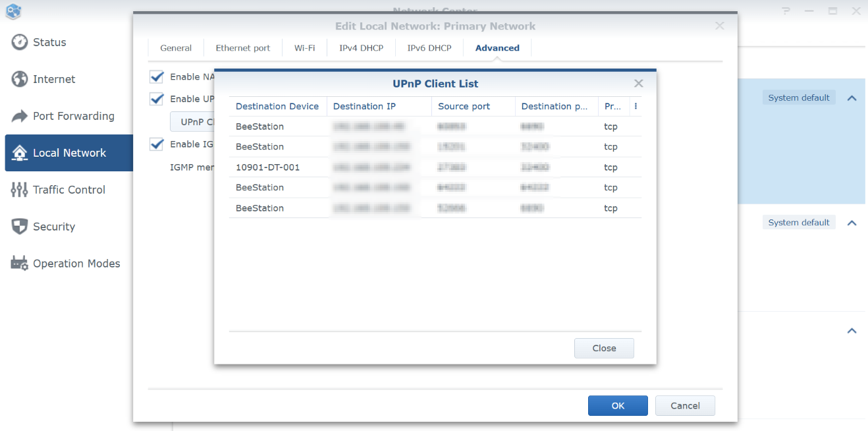The image size is (868, 431).
Task: Select the 10901-DT-001 device row
Action: click(435, 167)
